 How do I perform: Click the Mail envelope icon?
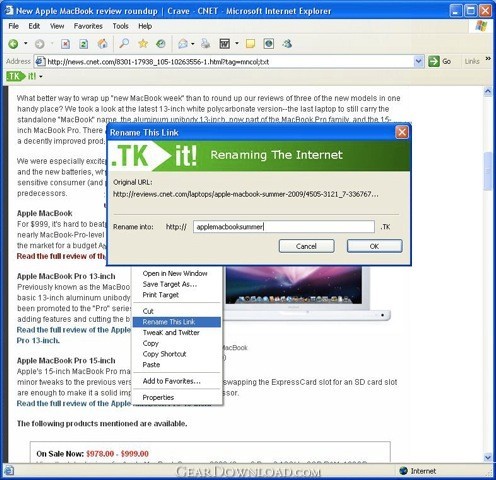tap(183, 44)
